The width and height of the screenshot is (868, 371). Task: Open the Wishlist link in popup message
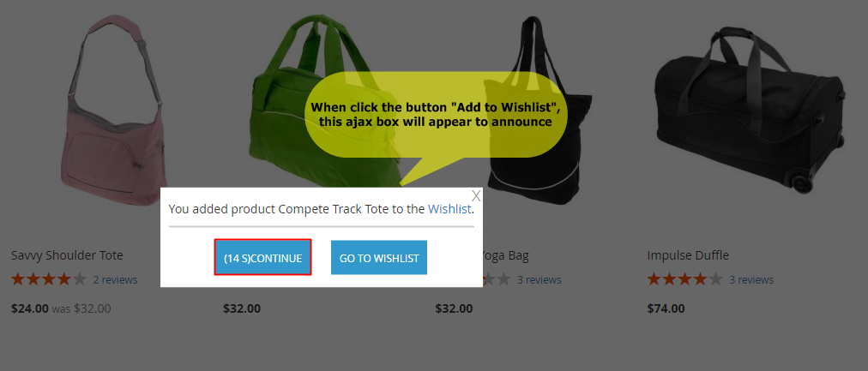click(x=449, y=209)
